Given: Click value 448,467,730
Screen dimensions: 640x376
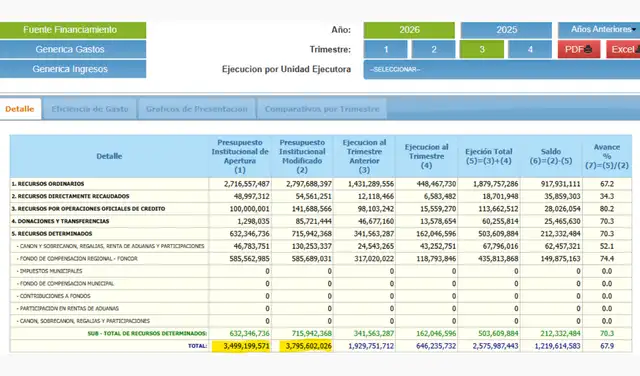Looking at the screenshot, I should 436,184.
